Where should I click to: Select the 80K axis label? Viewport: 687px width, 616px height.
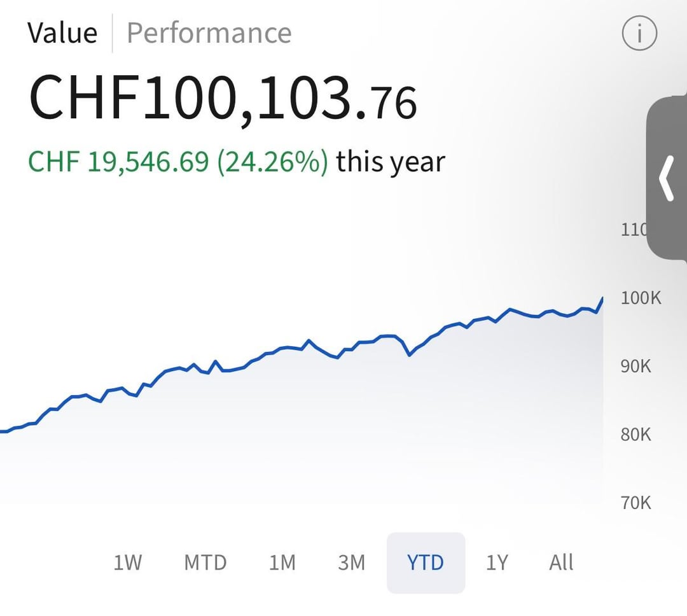(636, 435)
